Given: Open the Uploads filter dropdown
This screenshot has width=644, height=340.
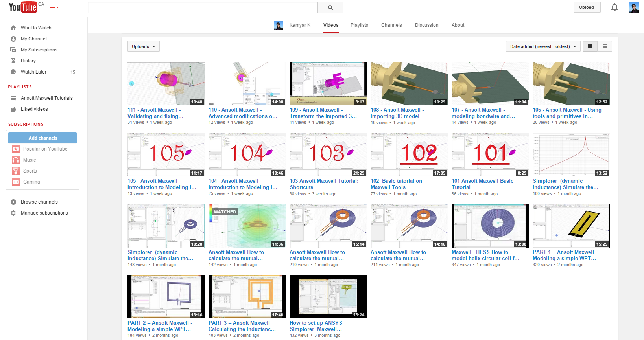Looking at the screenshot, I should (144, 46).
